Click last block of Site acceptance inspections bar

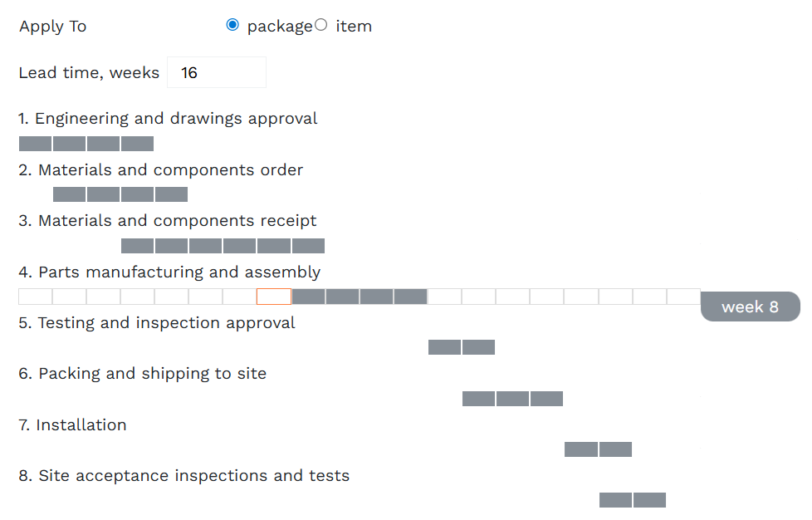click(x=649, y=500)
